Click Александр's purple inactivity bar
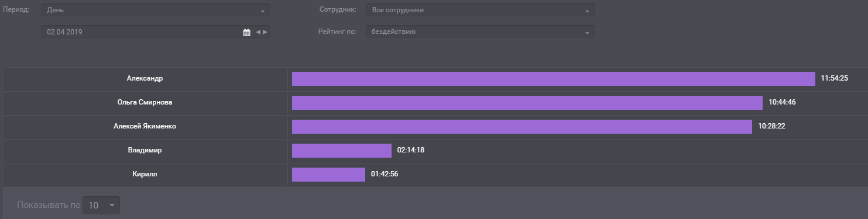 coord(554,79)
